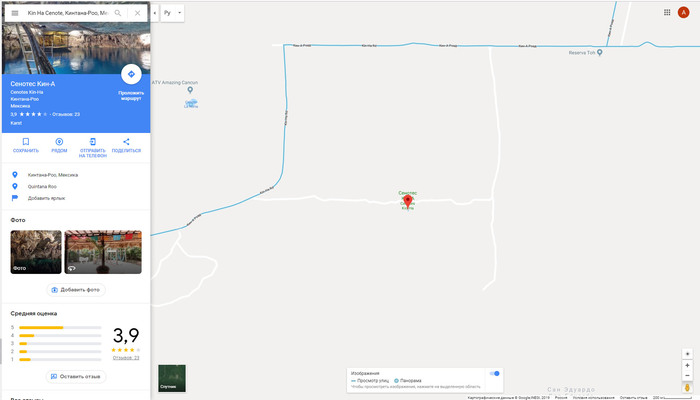The height and width of the screenshot is (400, 700).
Task: Open the 23 reviews link
Action: click(x=126, y=358)
